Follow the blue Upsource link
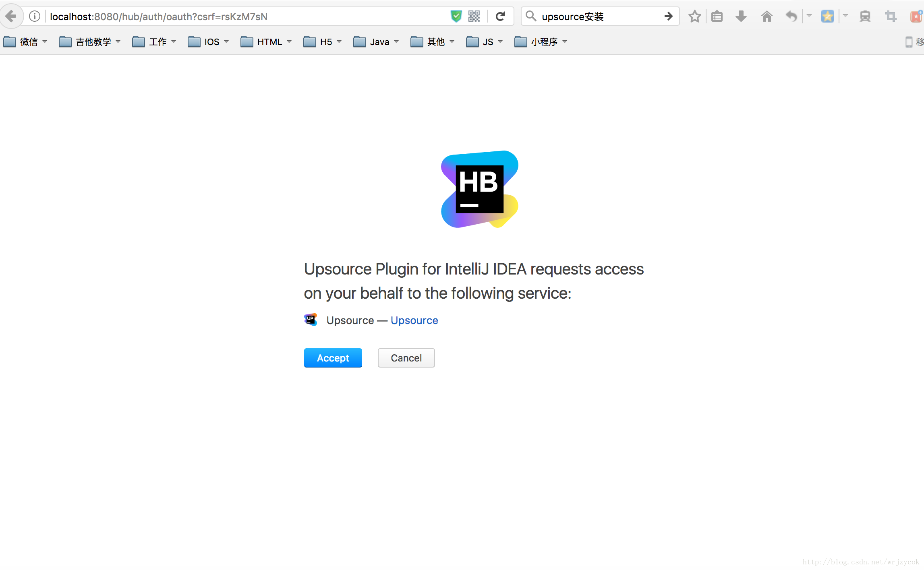 (414, 320)
